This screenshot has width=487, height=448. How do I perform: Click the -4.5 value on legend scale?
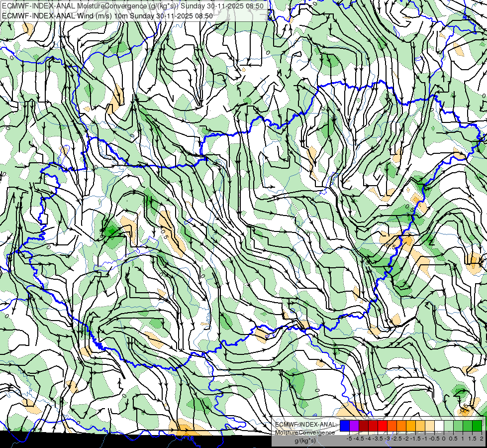359,439
